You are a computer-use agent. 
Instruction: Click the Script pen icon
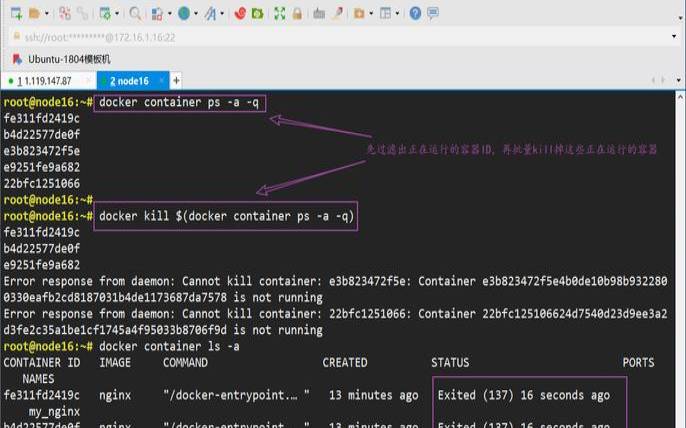point(337,14)
